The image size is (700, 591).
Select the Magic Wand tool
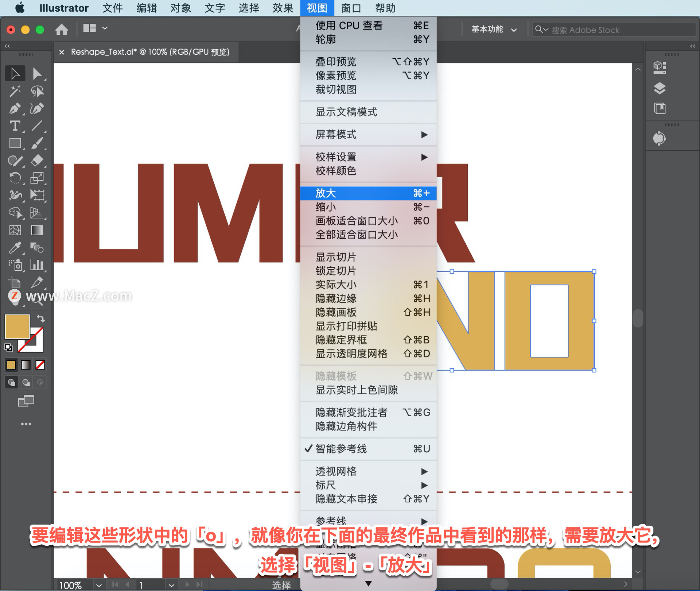pos(15,91)
